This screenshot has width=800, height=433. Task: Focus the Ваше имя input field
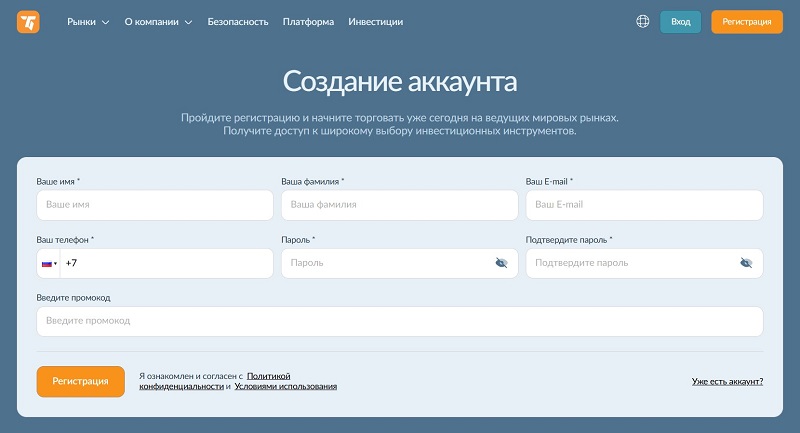pos(155,205)
